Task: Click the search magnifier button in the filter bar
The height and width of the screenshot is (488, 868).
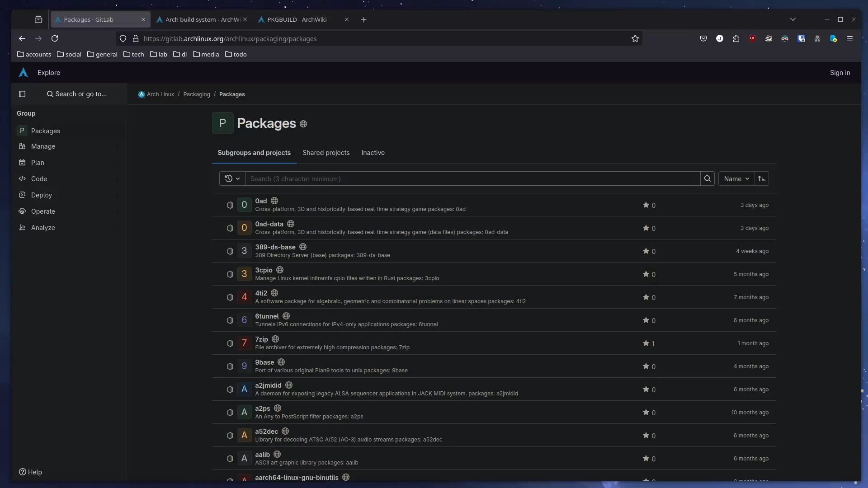Action: (708, 179)
